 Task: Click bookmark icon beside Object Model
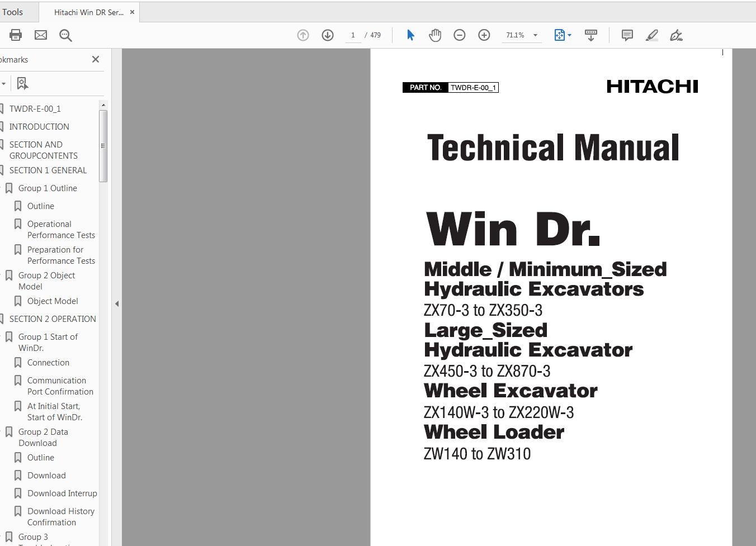(x=18, y=301)
